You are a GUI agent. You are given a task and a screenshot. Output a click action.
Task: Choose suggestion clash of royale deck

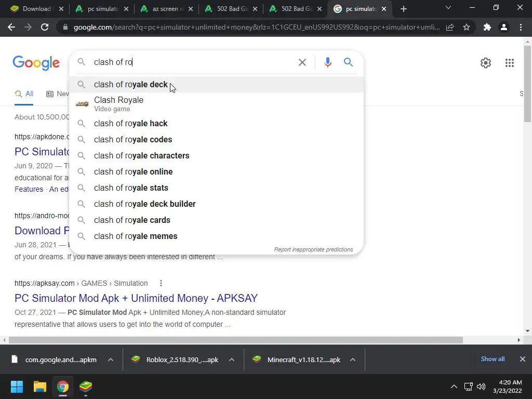[217, 85]
